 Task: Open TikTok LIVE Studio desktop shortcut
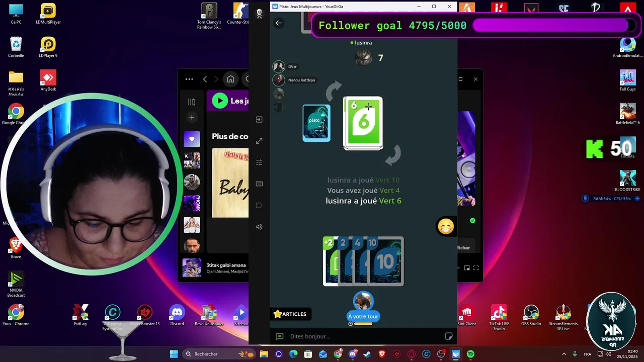499,317
